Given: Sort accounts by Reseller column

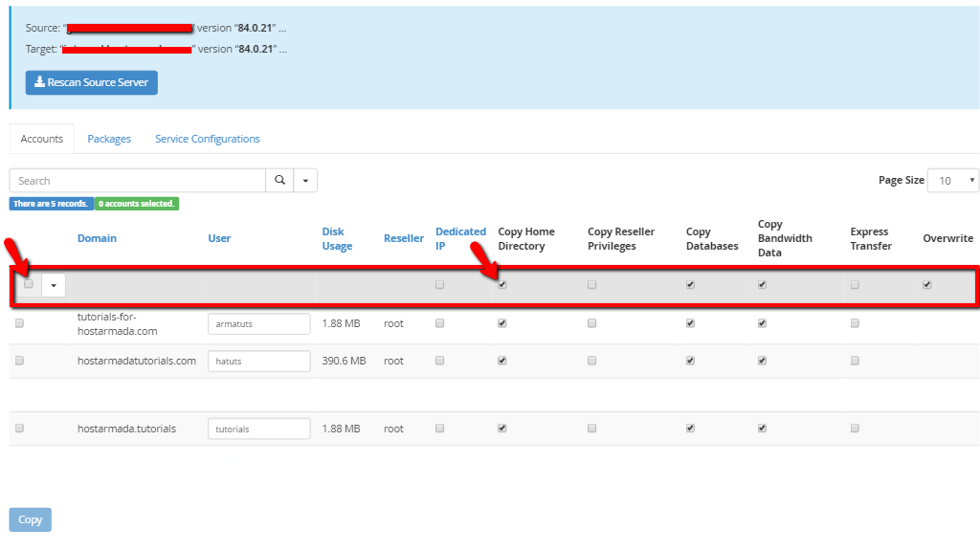Looking at the screenshot, I should point(404,238).
